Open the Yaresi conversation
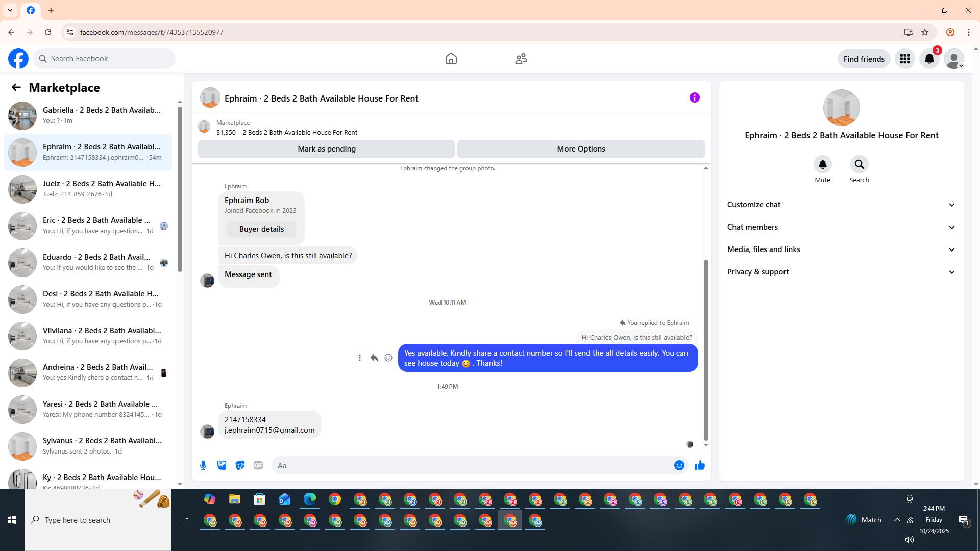Screen dimensions: 980x551 (88, 410)
